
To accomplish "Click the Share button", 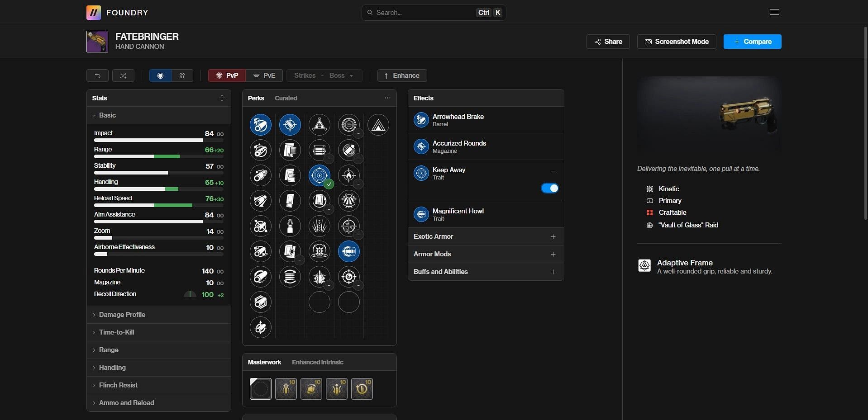I will 608,42.
